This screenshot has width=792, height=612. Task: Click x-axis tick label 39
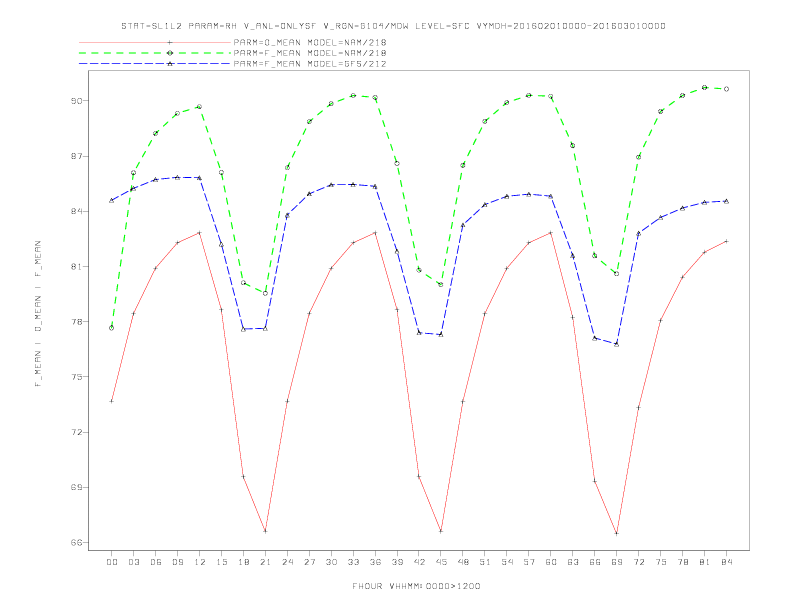point(397,562)
